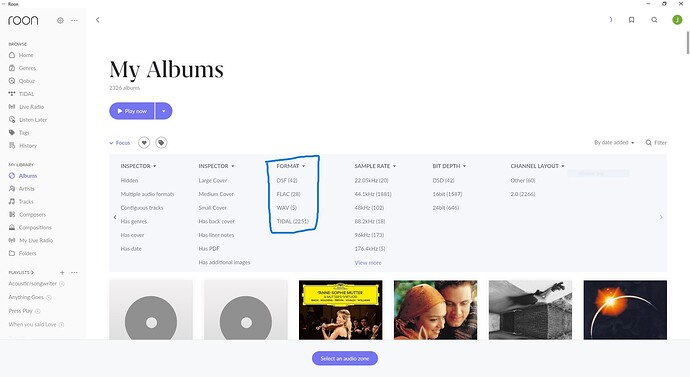Toggle the favorites heart filter

point(144,143)
